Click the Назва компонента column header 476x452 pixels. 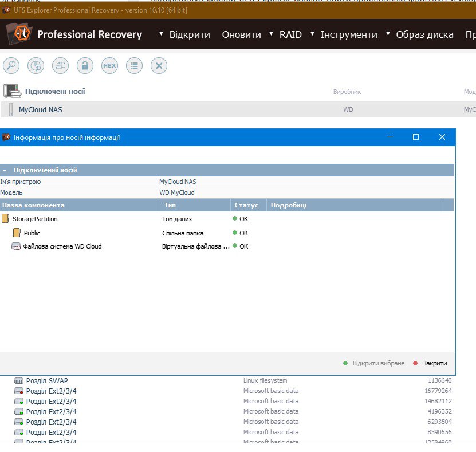[80, 205]
